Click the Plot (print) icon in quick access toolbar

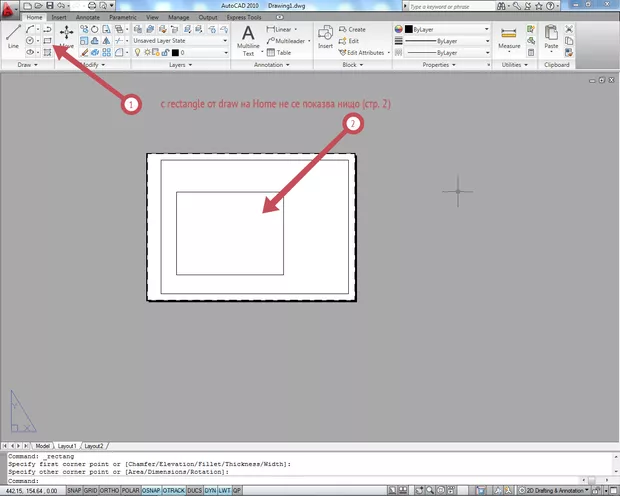tap(92, 6)
